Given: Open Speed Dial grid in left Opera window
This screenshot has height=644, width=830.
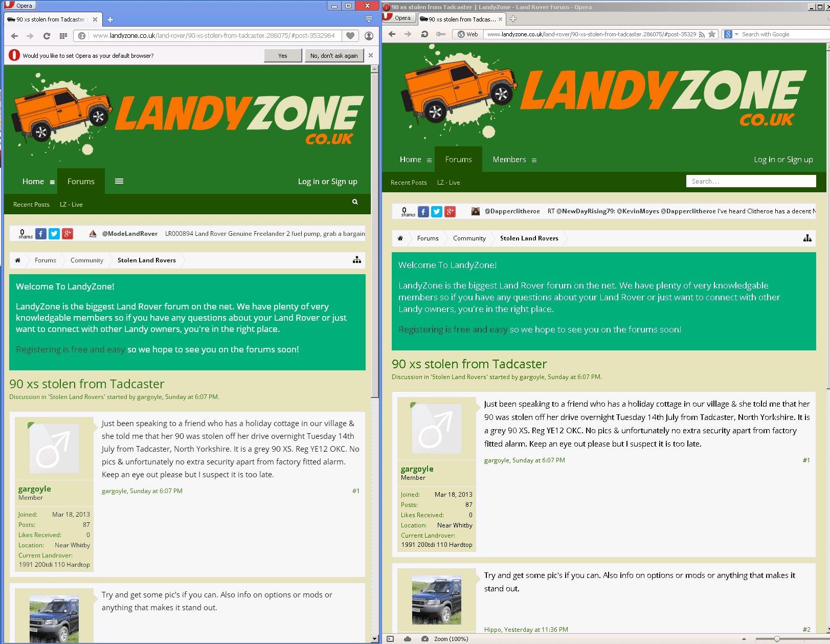Looking at the screenshot, I should point(63,36).
